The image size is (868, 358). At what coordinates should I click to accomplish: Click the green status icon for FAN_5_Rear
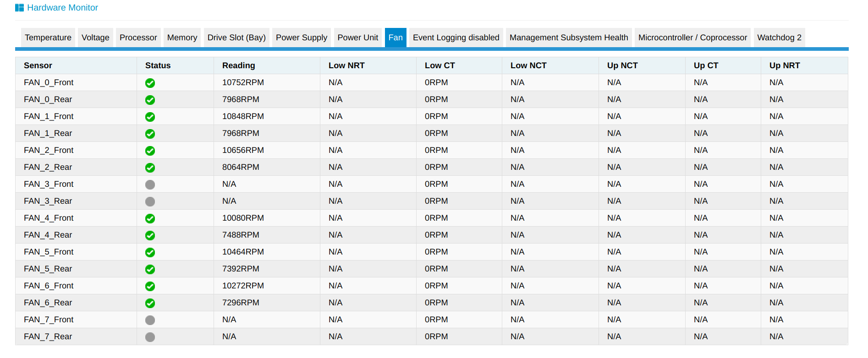[x=150, y=269]
